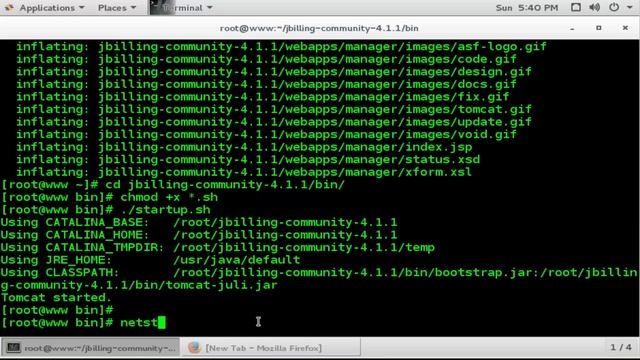Click the line ending in 'index.jsp'

244,147
